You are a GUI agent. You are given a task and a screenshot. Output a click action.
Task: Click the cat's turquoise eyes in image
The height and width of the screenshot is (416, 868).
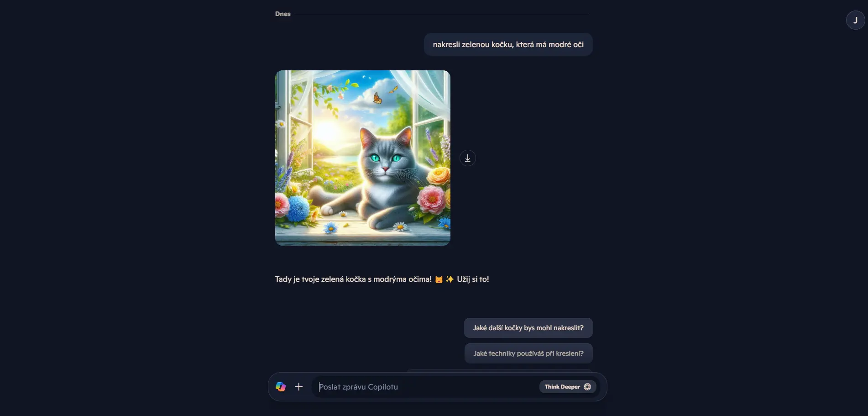(386, 158)
